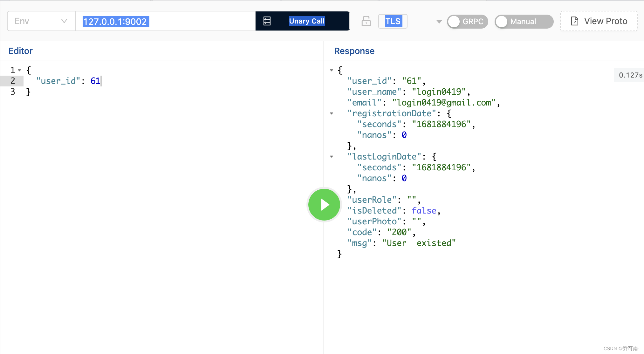Toggle the TLS button
This screenshot has height=354, width=644.
tap(393, 21)
